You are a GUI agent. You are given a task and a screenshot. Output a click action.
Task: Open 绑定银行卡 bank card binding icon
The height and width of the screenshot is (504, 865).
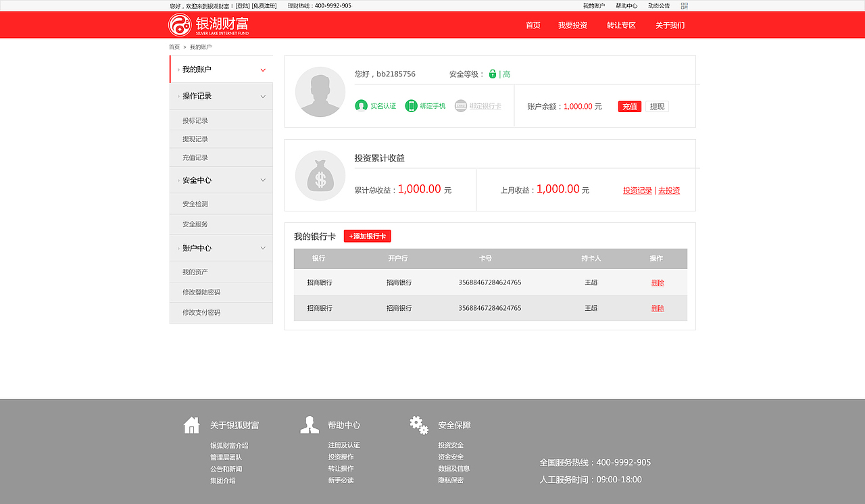pyautogui.click(x=460, y=106)
